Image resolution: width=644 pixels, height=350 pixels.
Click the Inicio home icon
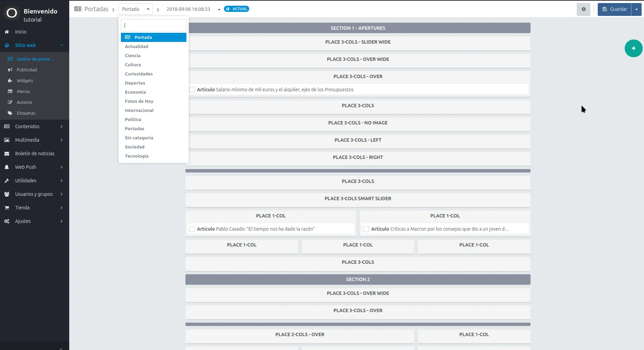pos(7,32)
